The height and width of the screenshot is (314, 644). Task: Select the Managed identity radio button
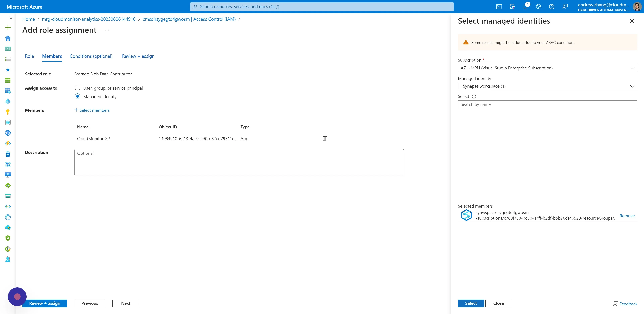pyautogui.click(x=77, y=96)
